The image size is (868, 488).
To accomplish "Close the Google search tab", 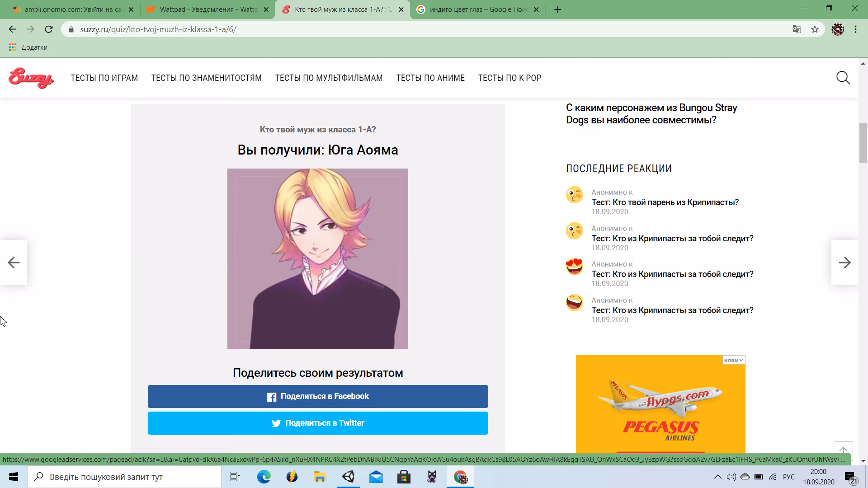I will click(536, 9).
